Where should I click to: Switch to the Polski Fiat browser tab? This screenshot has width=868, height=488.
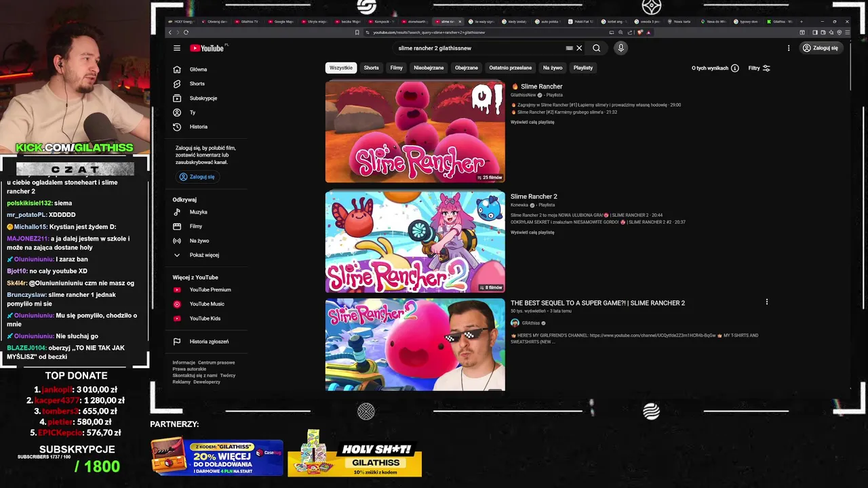point(582,22)
